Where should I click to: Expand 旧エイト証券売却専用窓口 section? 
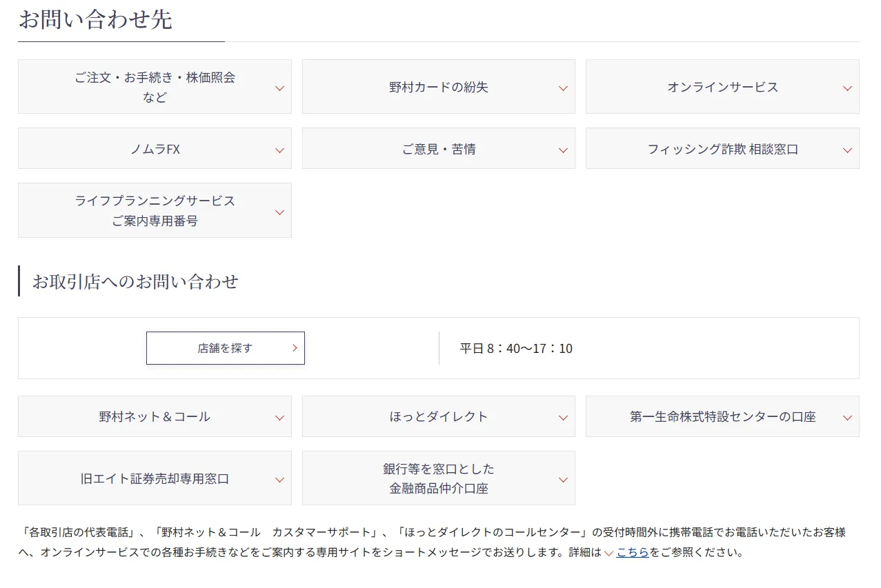click(155, 478)
